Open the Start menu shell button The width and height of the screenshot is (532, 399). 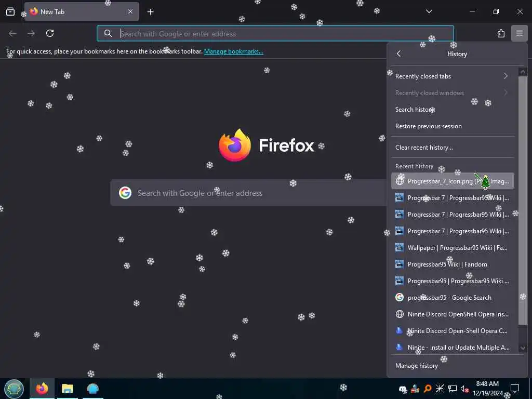[x=14, y=389]
